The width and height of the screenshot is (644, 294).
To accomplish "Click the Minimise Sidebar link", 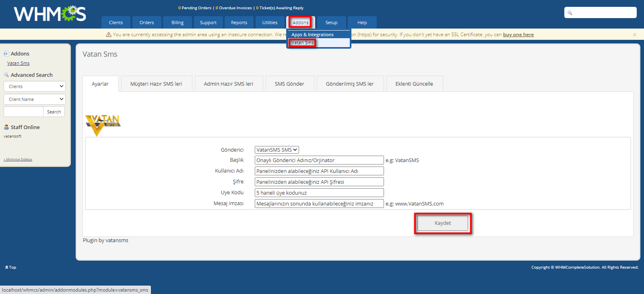I will [x=19, y=160].
